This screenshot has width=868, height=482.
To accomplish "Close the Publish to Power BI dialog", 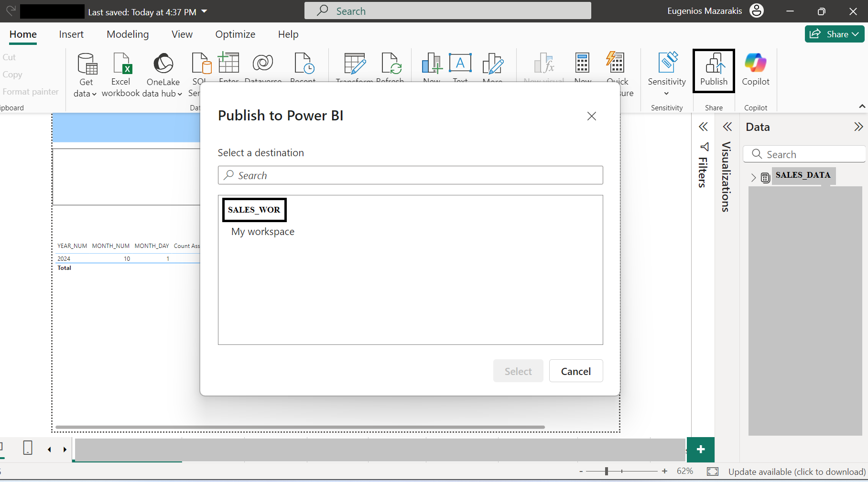I will coord(592,116).
